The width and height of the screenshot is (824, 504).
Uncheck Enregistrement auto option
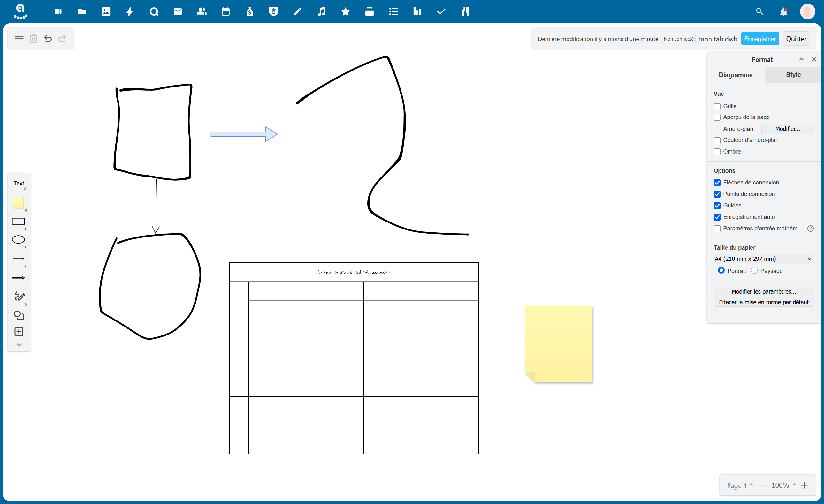pyautogui.click(x=717, y=217)
